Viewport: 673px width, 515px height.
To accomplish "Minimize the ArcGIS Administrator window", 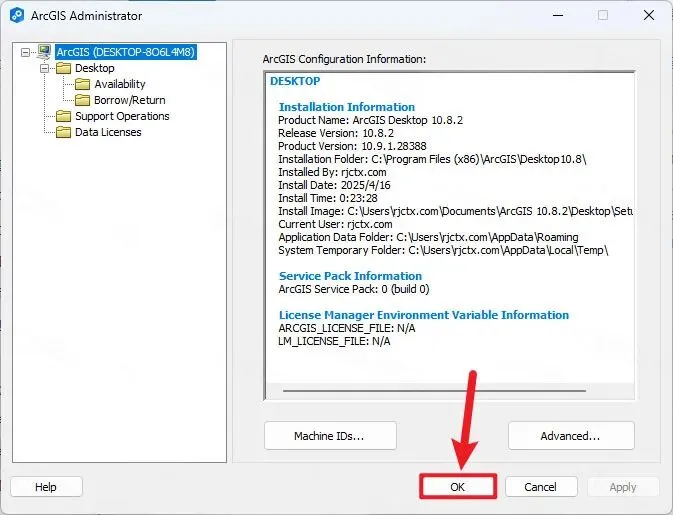I will coord(558,16).
